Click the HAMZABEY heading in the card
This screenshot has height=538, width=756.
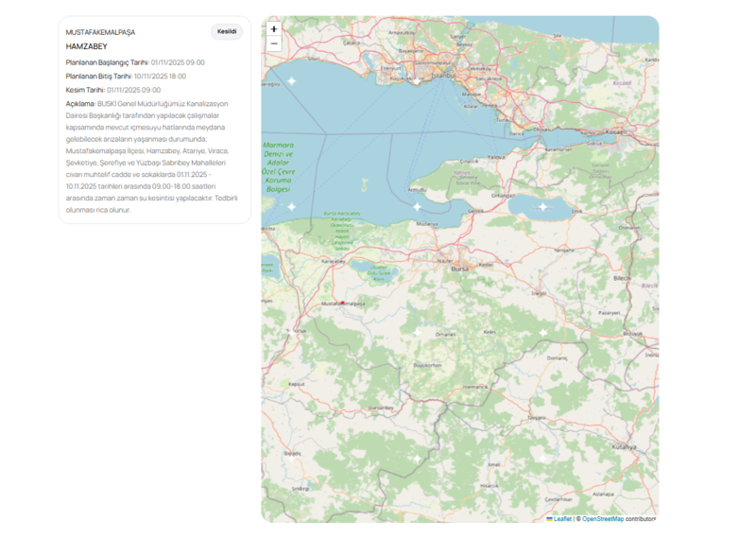(x=86, y=46)
